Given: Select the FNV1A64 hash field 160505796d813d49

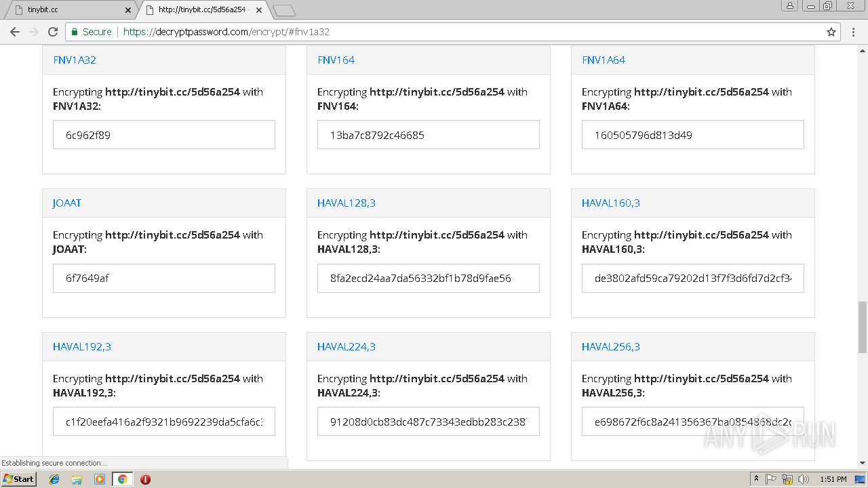Looking at the screenshot, I should tap(693, 135).
